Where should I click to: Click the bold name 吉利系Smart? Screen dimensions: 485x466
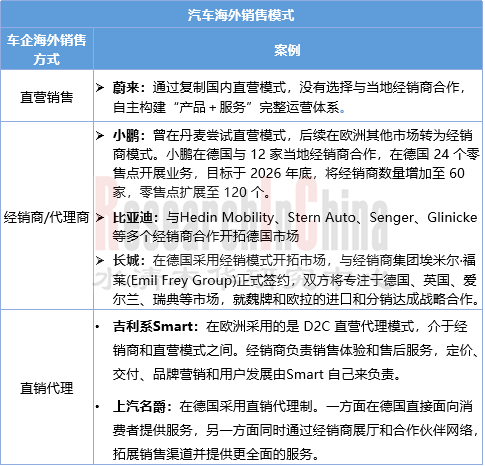coord(153,326)
